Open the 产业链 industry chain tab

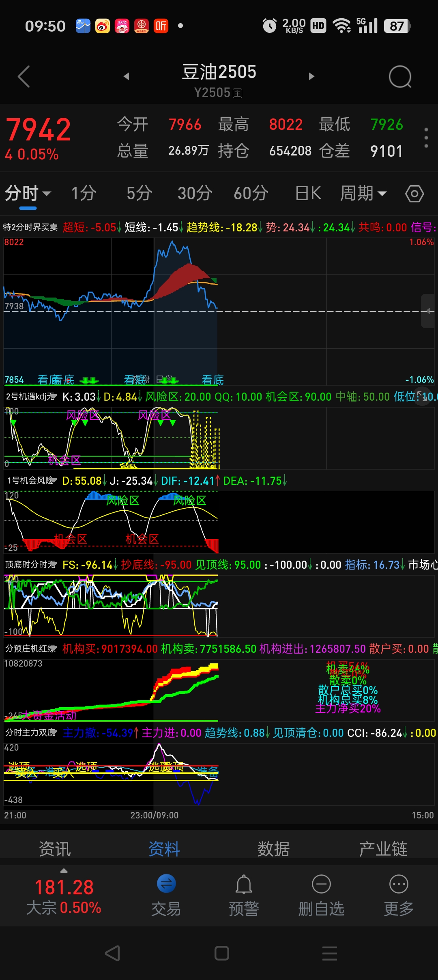[x=383, y=849]
